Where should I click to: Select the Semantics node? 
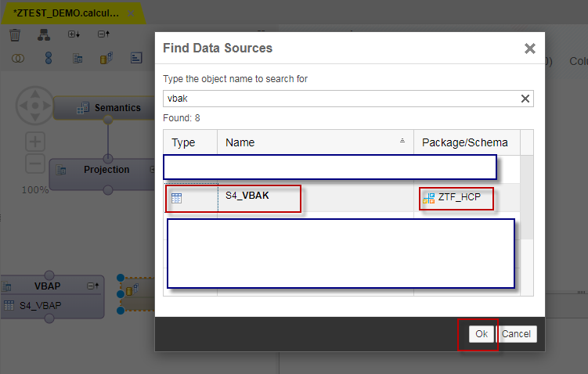[x=105, y=107]
